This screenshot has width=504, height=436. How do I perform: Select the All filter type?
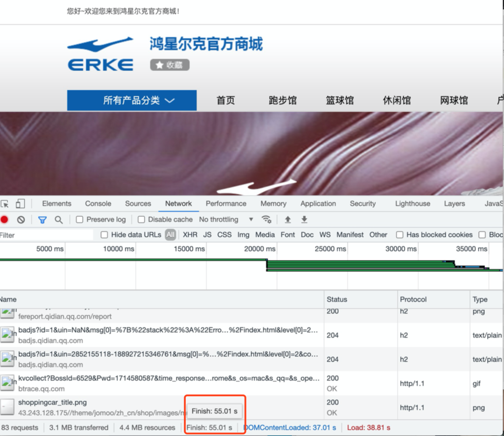170,235
